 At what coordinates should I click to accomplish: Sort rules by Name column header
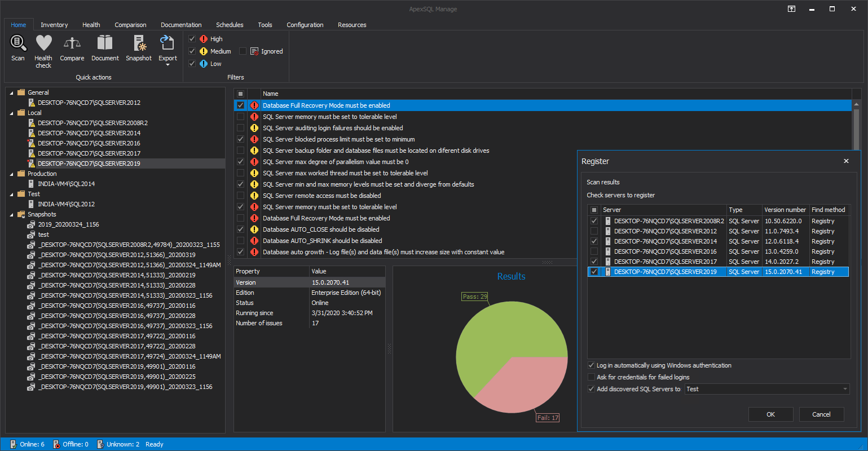556,94
